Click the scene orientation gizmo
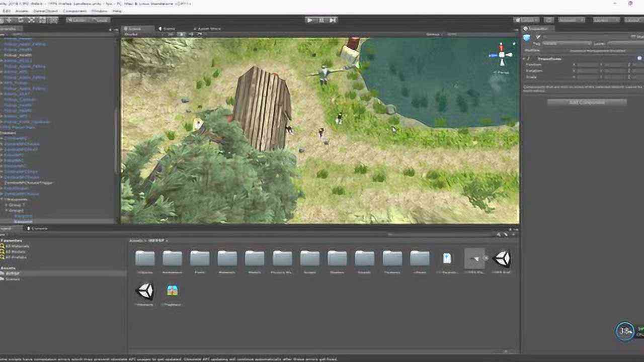644x362 pixels. [x=502, y=54]
